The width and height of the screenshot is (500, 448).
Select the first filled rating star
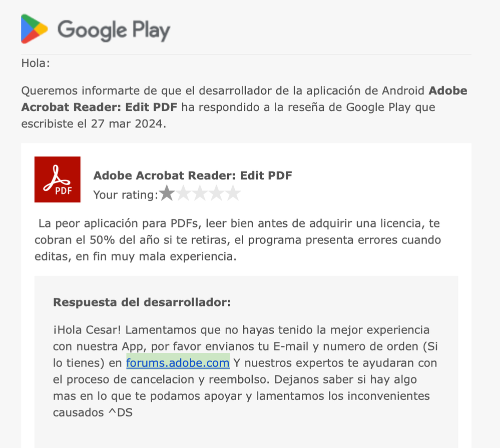click(167, 193)
